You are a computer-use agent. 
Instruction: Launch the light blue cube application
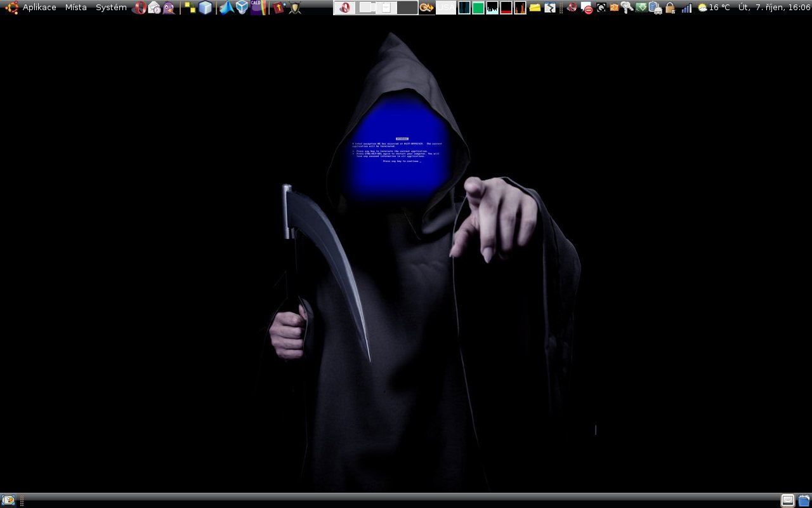coord(205,8)
